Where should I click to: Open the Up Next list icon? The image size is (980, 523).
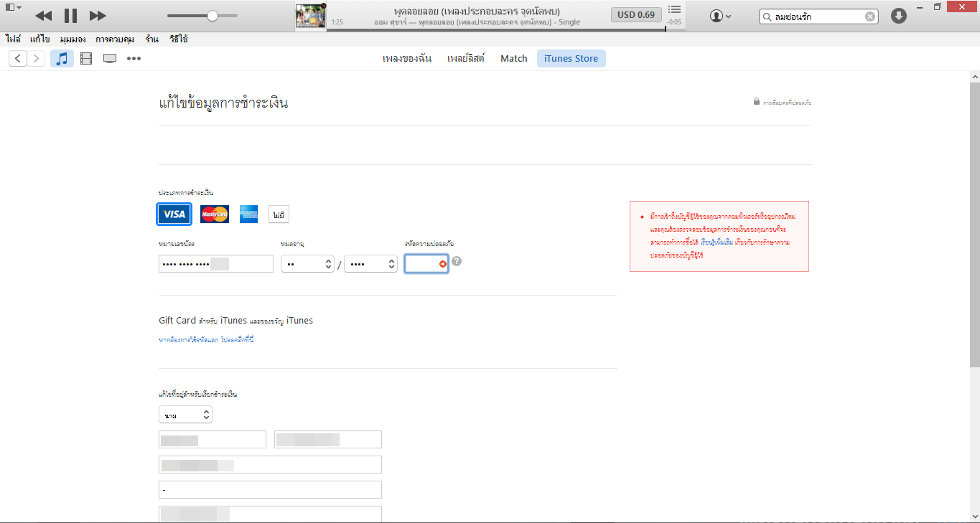tap(674, 10)
